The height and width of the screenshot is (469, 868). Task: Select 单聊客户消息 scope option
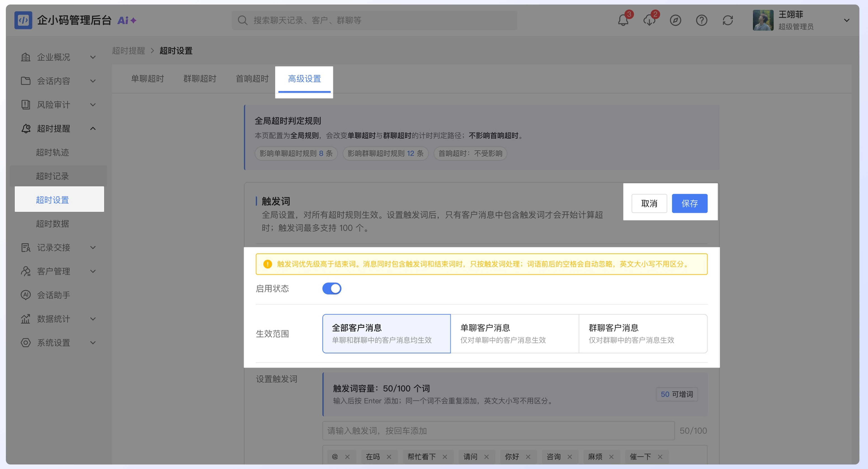coord(514,334)
